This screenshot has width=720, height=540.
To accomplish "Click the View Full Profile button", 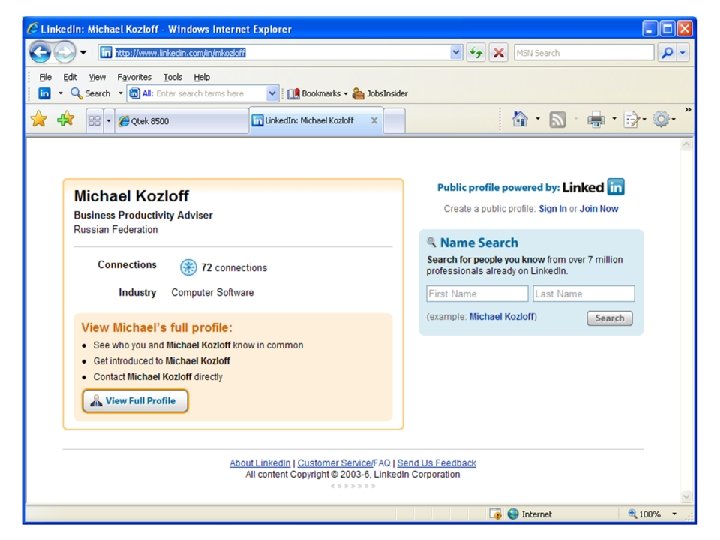I will click(135, 401).
